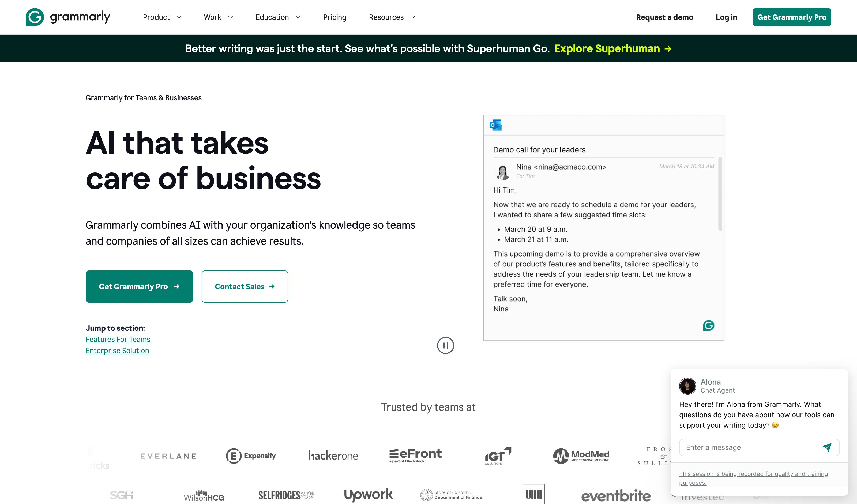857x504 pixels.
Task: Click Request a demo
Action: [664, 17]
